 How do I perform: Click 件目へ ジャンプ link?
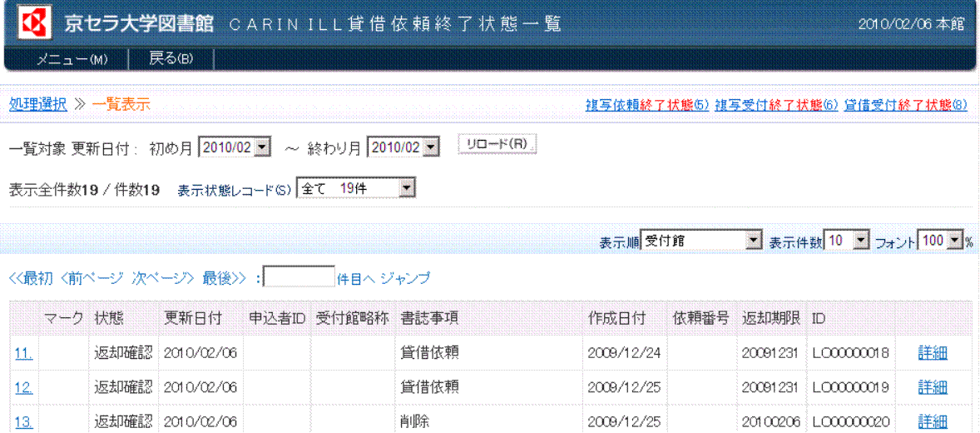pyautogui.click(x=384, y=278)
